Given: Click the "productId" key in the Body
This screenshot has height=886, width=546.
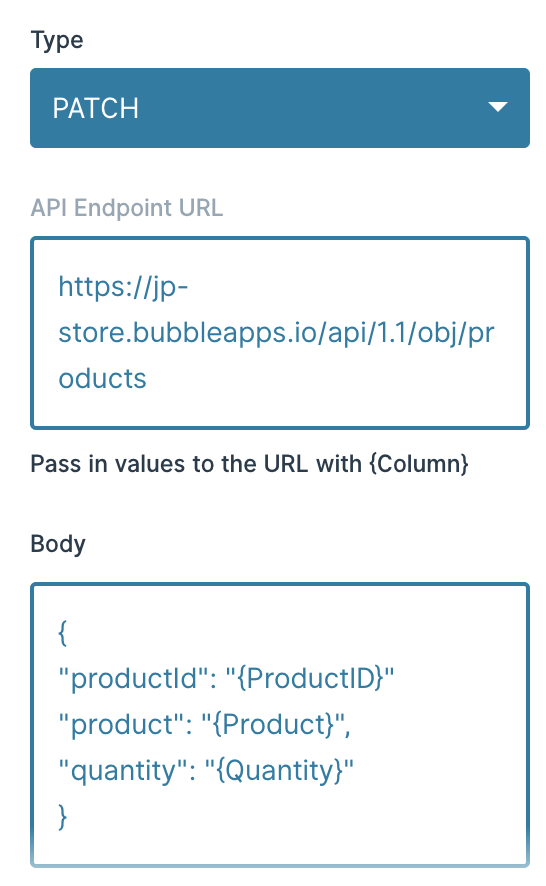Looking at the screenshot, I should 137,678.
